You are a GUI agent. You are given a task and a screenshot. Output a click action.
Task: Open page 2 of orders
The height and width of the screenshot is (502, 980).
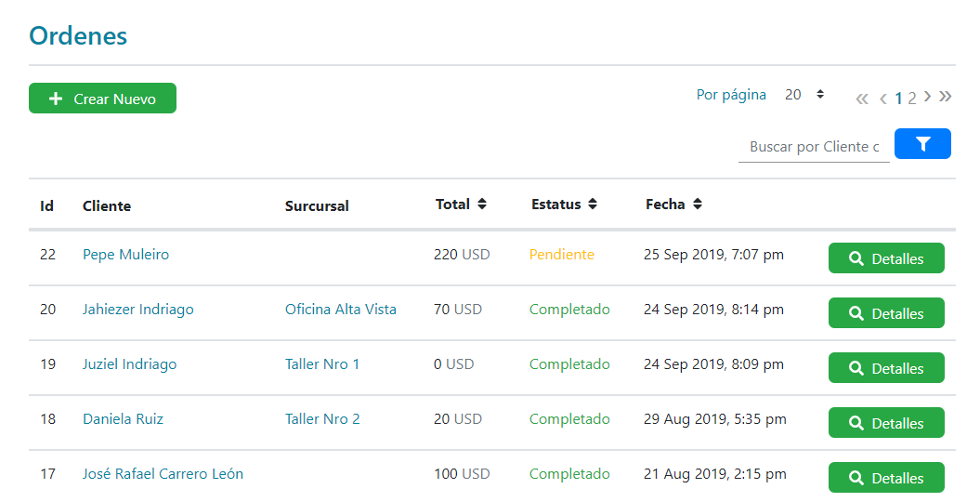[912, 98]
